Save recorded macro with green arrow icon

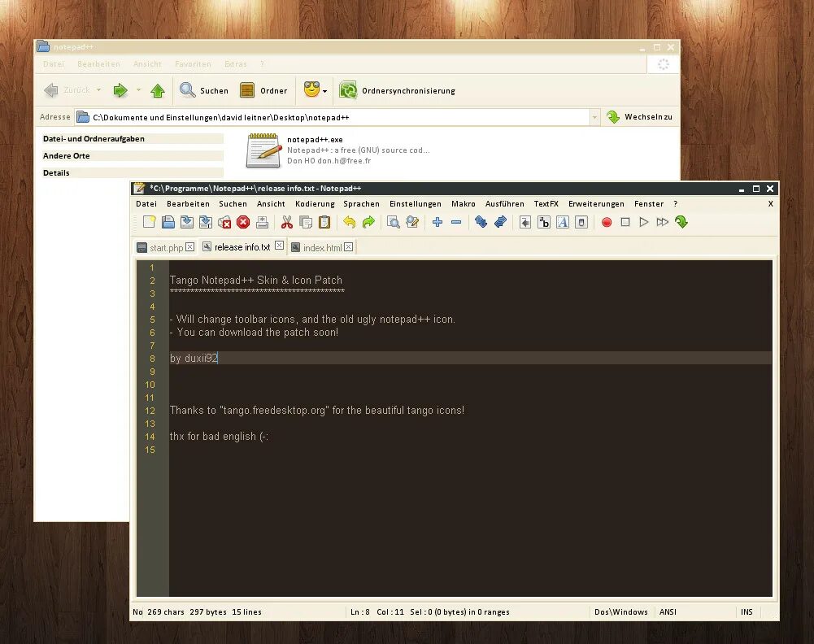681,222
